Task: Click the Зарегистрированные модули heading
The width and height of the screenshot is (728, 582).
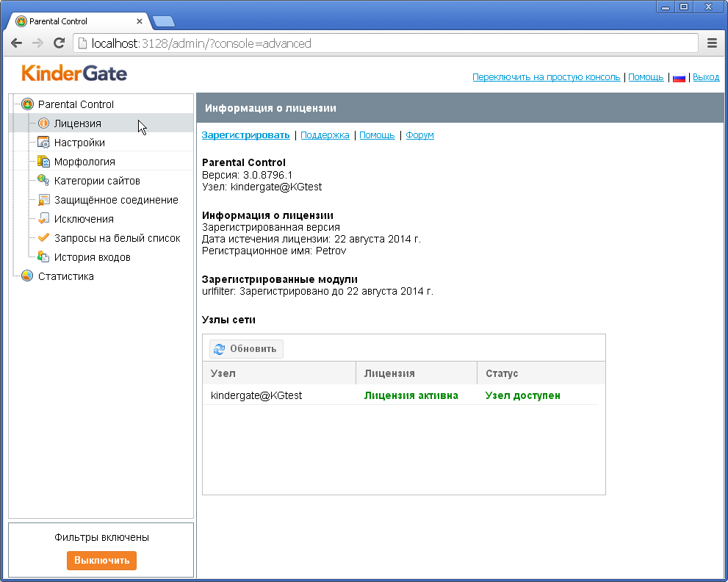Action: [x=279, y=279]
